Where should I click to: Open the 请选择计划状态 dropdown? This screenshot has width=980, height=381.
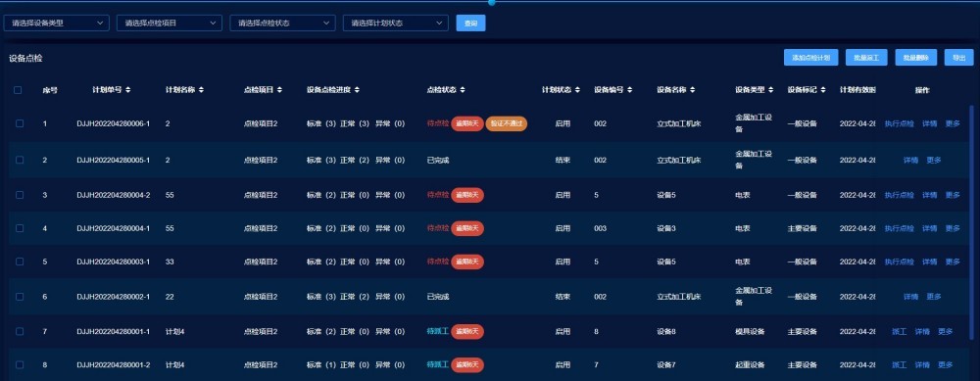point(396,24)
